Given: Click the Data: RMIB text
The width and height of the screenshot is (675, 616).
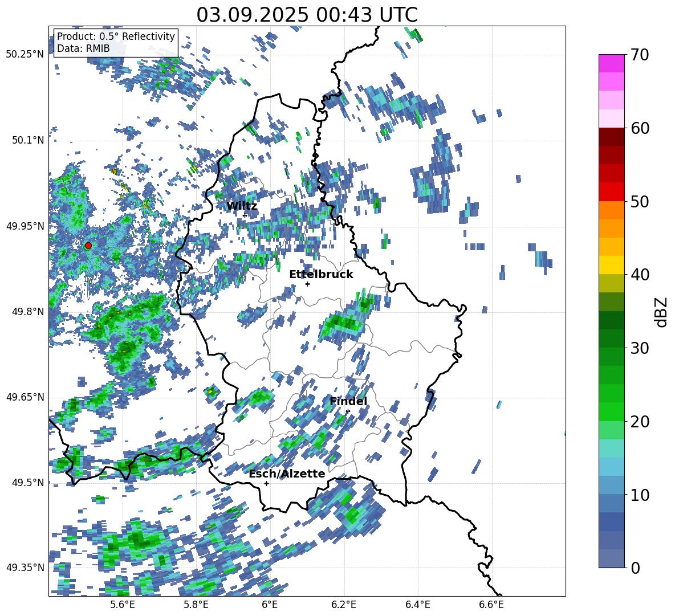Looking at the screenshot, I should [x=83, y=48].
